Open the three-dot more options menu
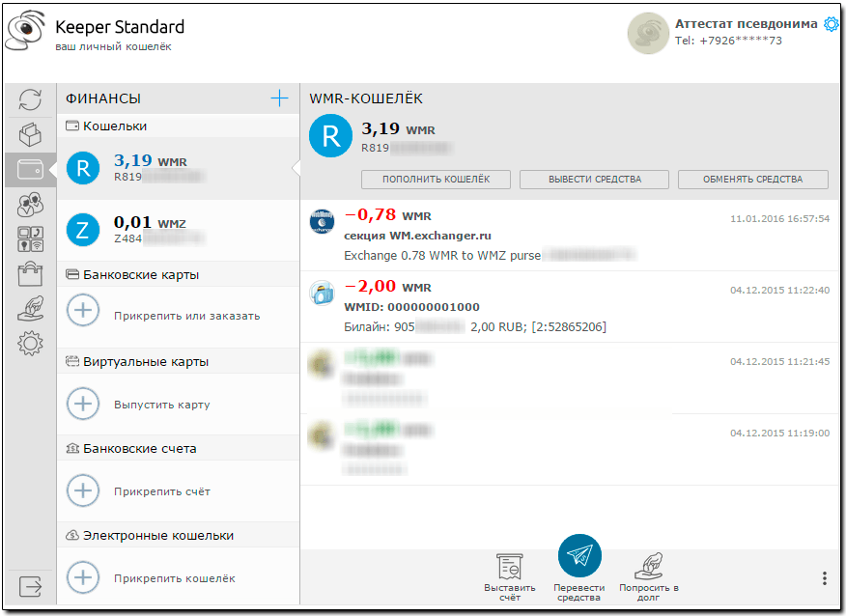This screenshot has height=616, width=846. pyautogui.click(x=824, y=578)
